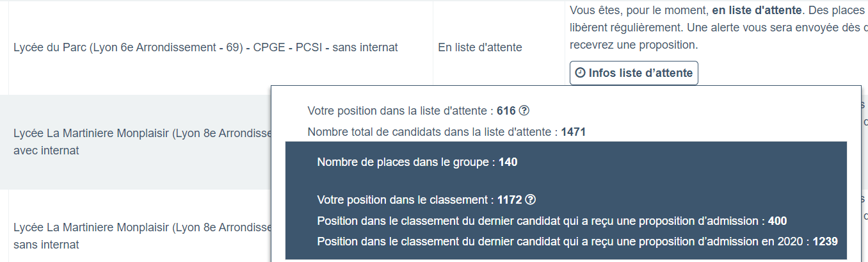Click the "En liste d'attente" status cell
This screenshot has width=868, height=262.
click(x=479, y=47)
